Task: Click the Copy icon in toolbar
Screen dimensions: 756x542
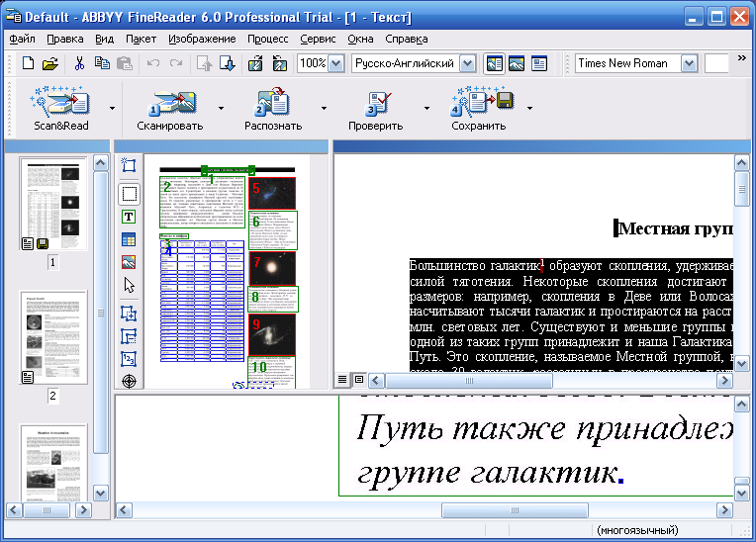Action: click(102, 63)
